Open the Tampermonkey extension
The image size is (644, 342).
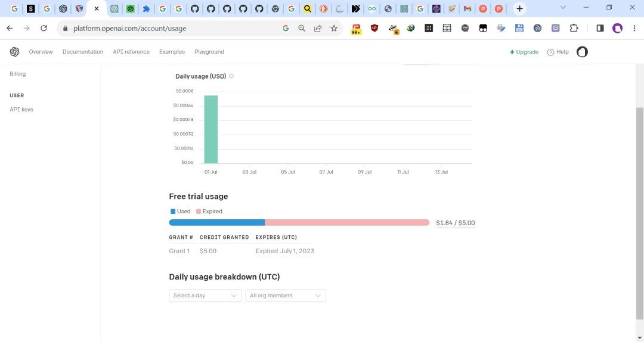pos(483,28)
